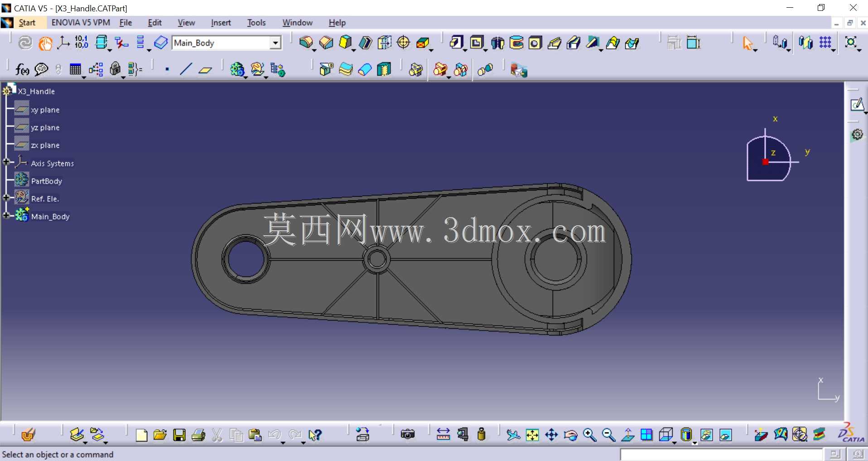Image resolution: width=868 pixels, height=461 pixels.
Task: Click the Open file icon
Action: click(x=160, y=435)
